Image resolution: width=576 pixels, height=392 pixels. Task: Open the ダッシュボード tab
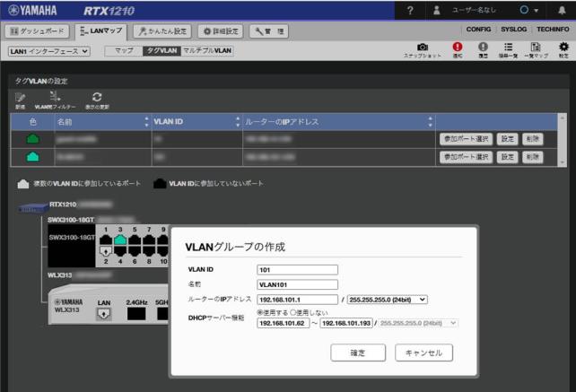38,31
